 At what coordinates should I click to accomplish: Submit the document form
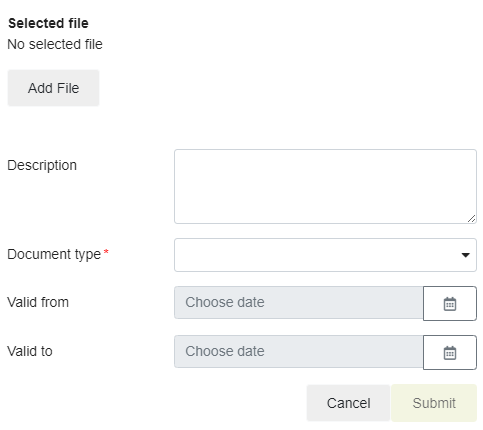(434, 403)
